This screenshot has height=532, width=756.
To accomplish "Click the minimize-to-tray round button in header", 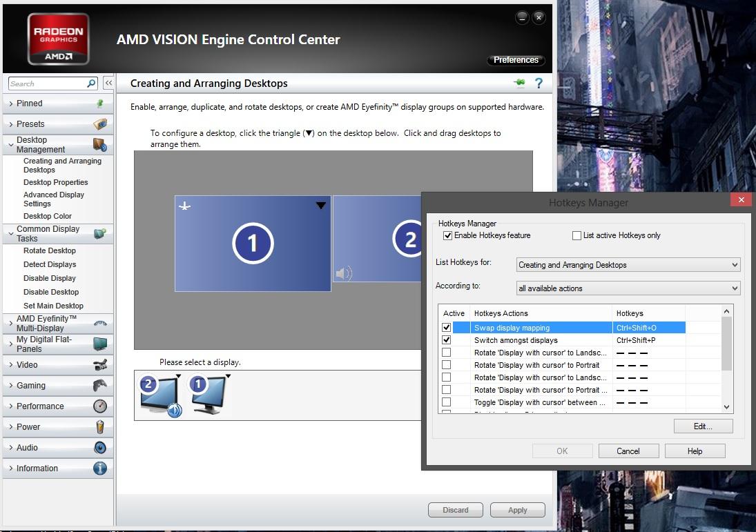I will (x=522, y=18).
